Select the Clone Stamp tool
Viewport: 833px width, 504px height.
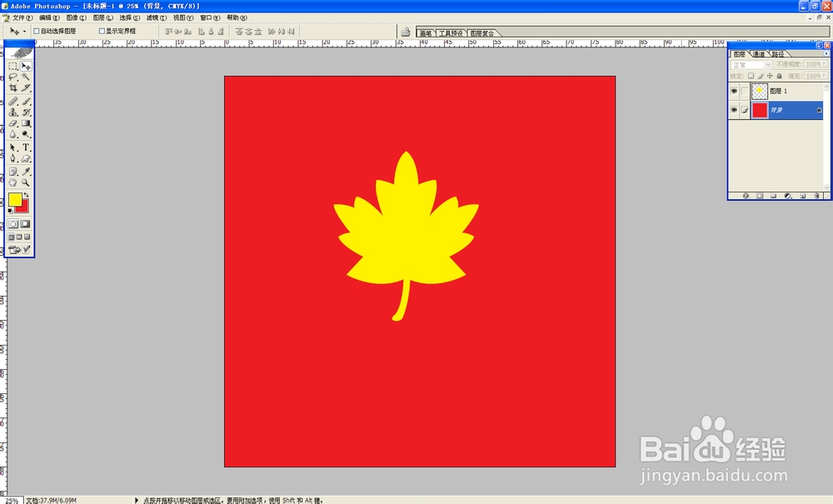(x=13, y=112)
